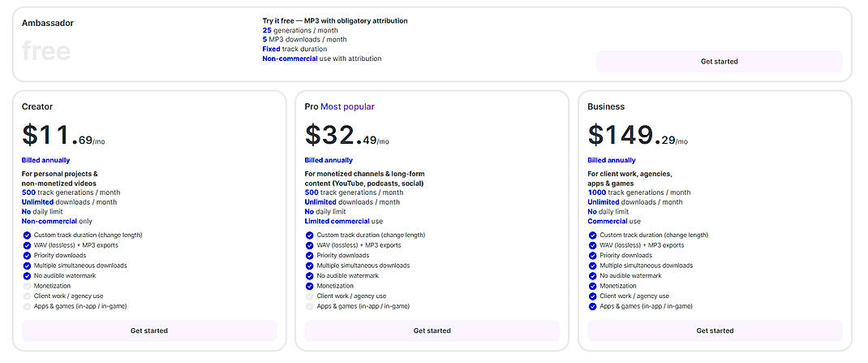Click the Business check icon for Monetization
The height and width of the screenshot is (363, 868).
click(x=592, y=286)
